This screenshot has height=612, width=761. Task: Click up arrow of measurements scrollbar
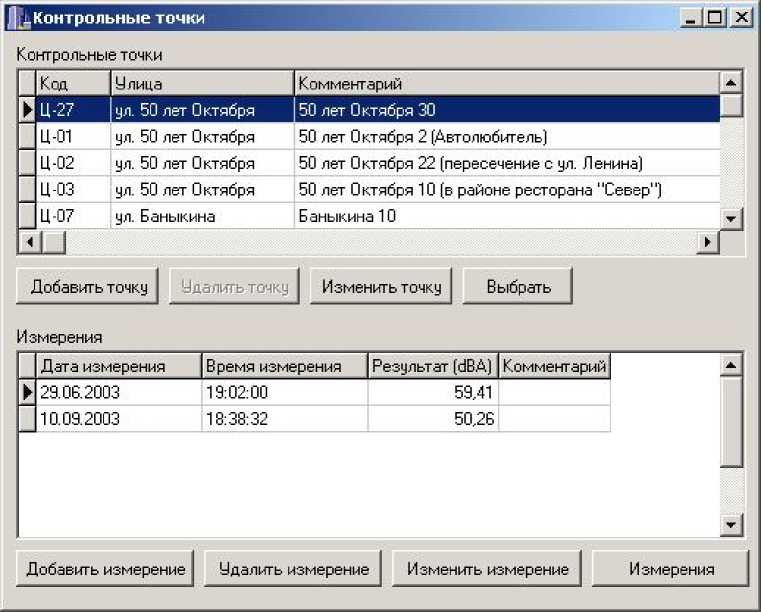pos(731,365)
